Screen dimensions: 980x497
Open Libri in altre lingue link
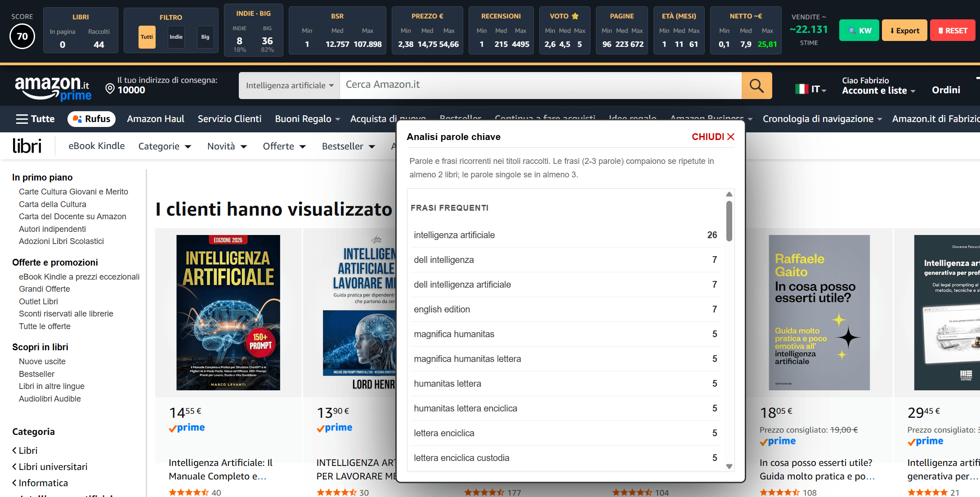tap(52, 386)
